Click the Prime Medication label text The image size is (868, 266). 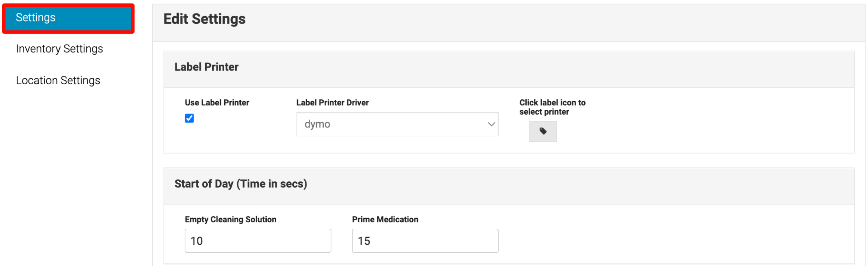[x=385, y=219]
